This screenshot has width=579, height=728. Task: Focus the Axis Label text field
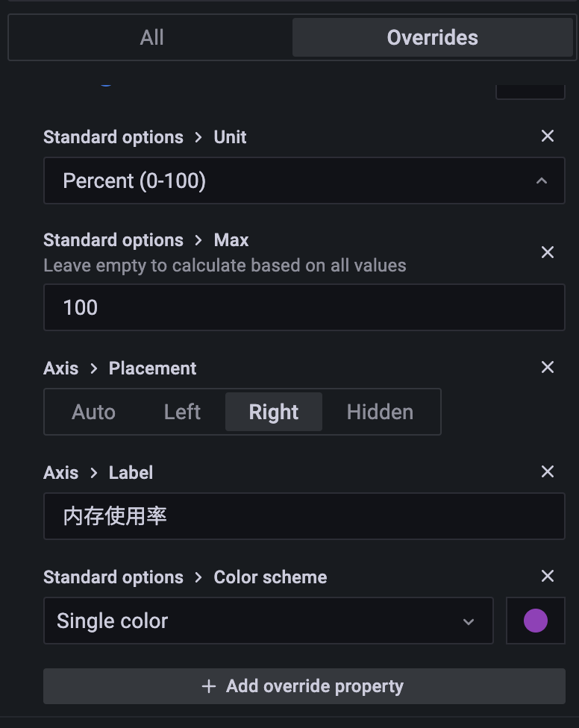tap(304, 516)
